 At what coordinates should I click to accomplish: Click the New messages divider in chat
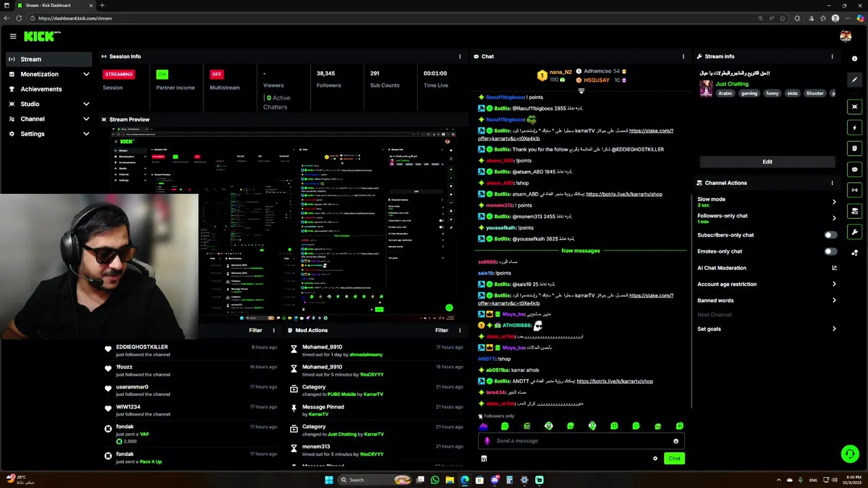(x=580, y=251)
